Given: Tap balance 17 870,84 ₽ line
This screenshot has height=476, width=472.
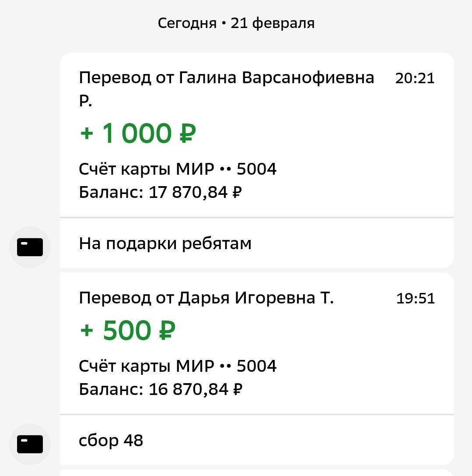Looking at the screenshot, I should (160, 192).
